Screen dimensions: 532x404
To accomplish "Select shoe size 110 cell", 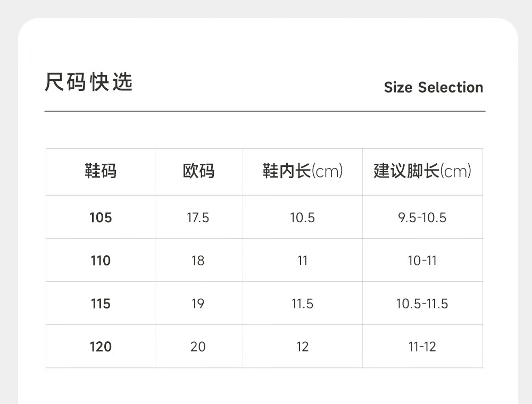I will (101, 260).
